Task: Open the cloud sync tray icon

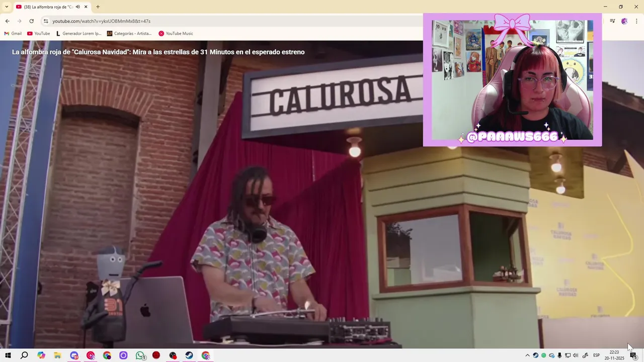Action: [x=551, y=355]
